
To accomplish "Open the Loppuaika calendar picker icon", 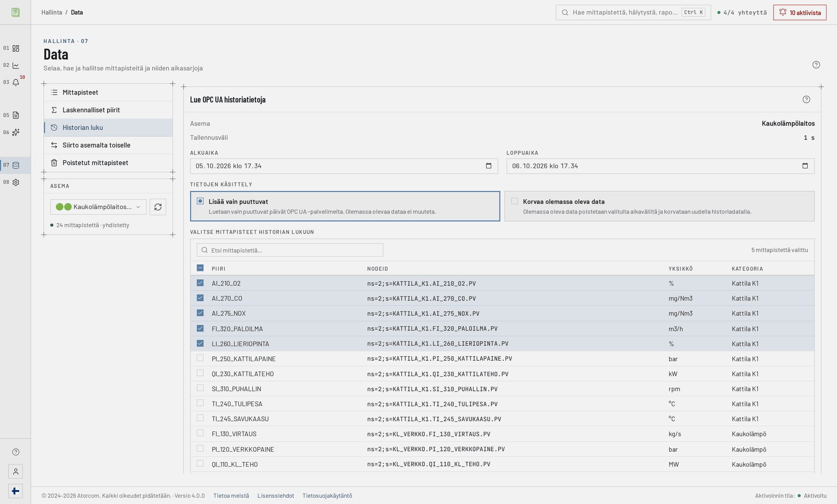I will point(805,166).
